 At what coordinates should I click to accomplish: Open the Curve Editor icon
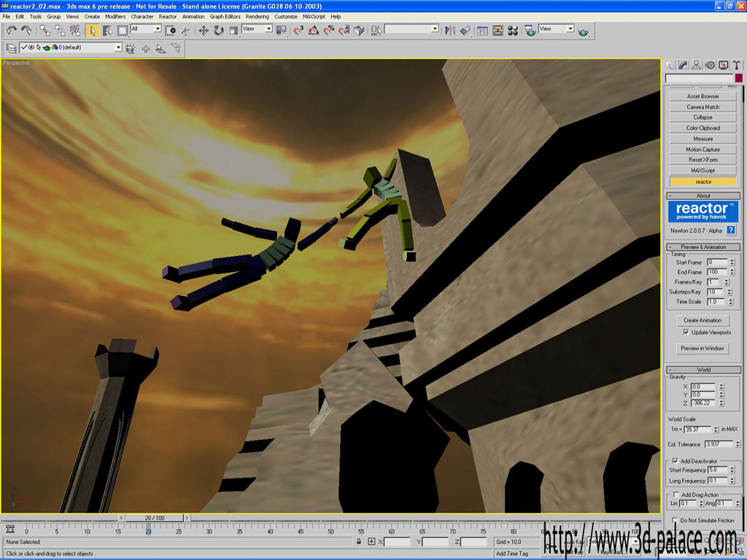483,31
